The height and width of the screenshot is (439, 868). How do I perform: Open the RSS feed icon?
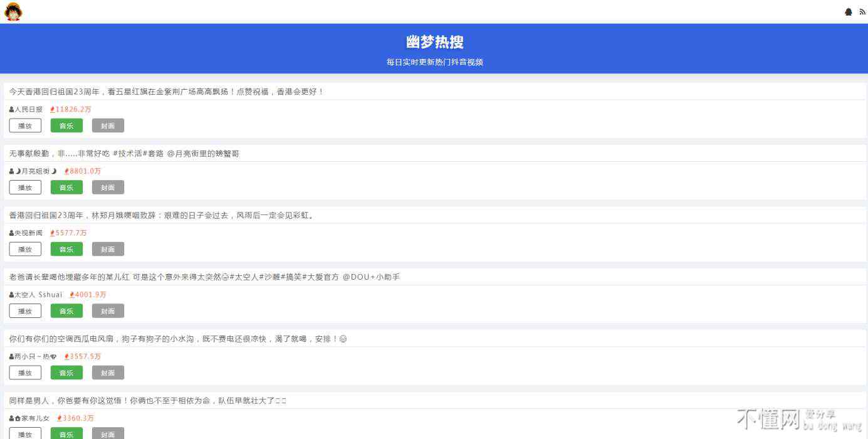862,12
